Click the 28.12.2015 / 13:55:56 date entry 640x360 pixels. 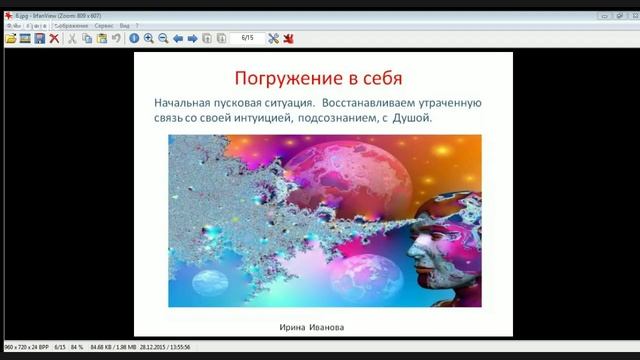[x=165, y=347]
